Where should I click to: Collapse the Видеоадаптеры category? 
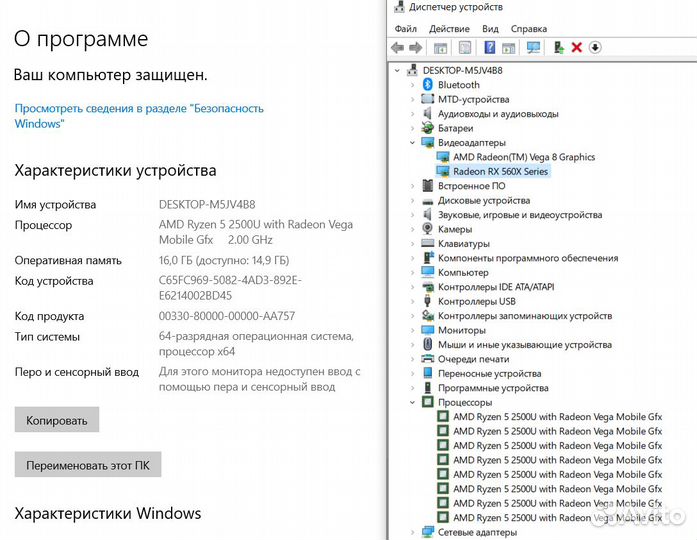(x=412, y=142)
